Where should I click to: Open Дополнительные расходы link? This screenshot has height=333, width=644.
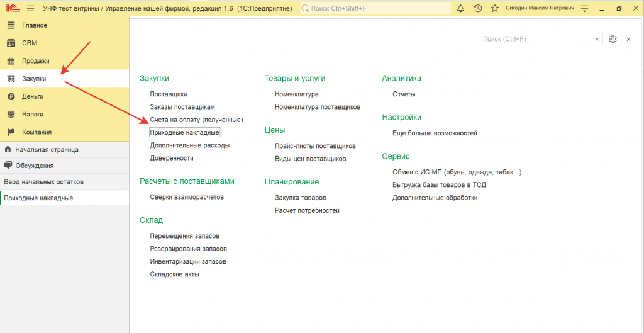pyautogui.click(x=190, y=145)
